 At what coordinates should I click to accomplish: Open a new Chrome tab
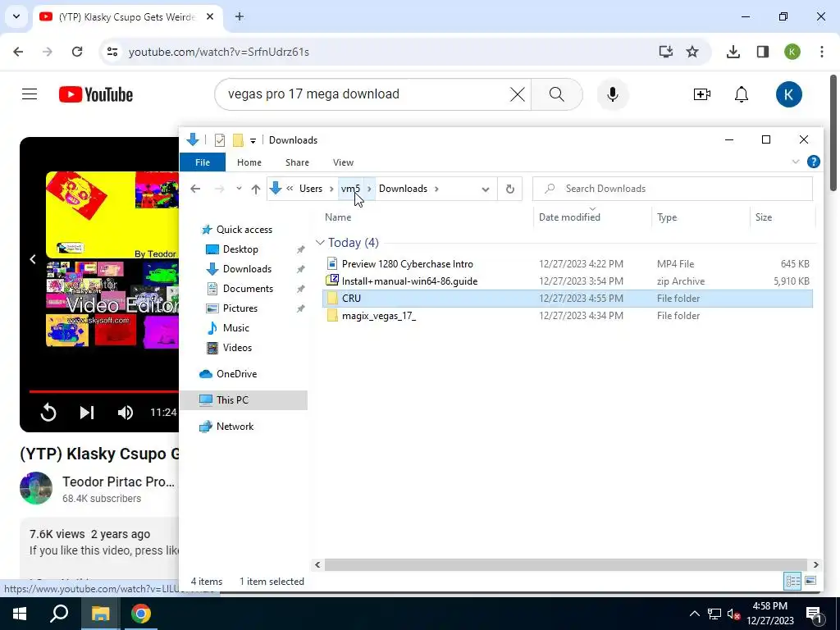[240, 16]
